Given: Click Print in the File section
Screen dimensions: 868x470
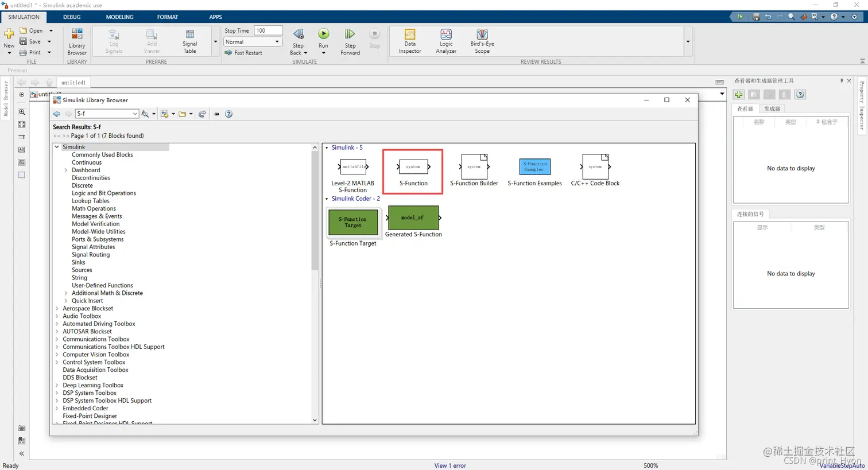Looking at the screenshot, I should pos(30,52).
